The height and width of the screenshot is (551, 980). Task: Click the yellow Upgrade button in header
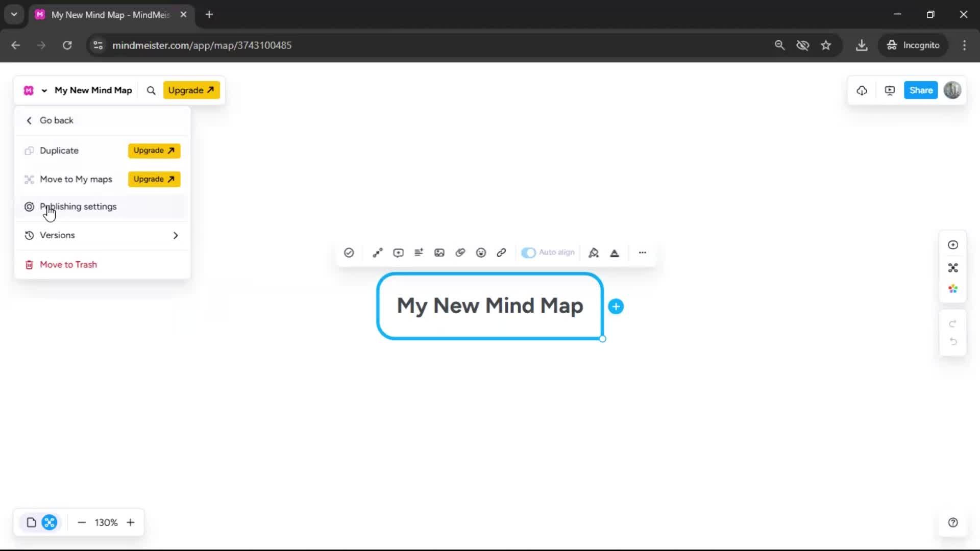[x=191, y=90]
